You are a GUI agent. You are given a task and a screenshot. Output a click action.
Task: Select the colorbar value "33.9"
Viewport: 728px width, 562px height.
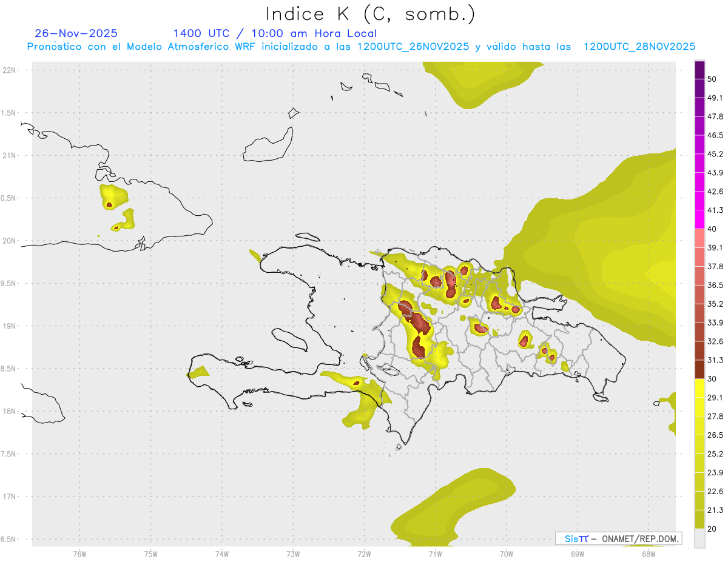click(x=715, y=323)
